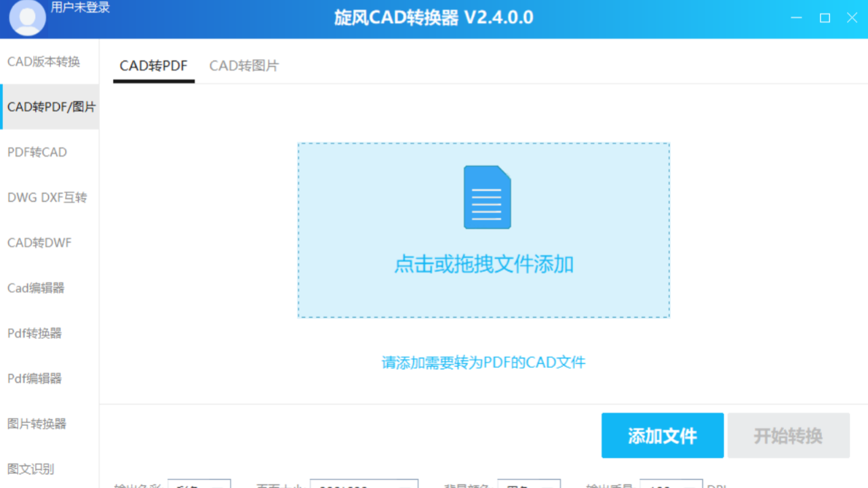Select 图片转换器 in the sidebar

coord(37,424)
